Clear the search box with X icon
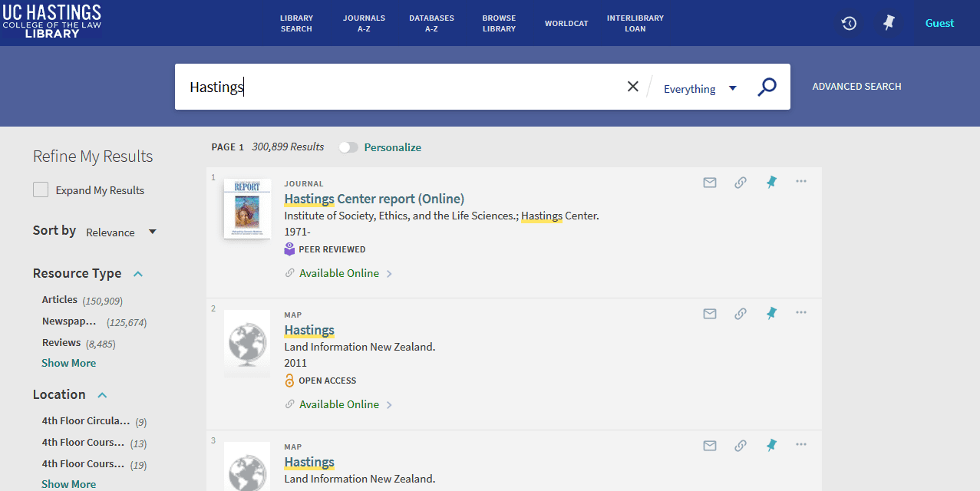Screen dimensions: 980x491 point(633,87)
